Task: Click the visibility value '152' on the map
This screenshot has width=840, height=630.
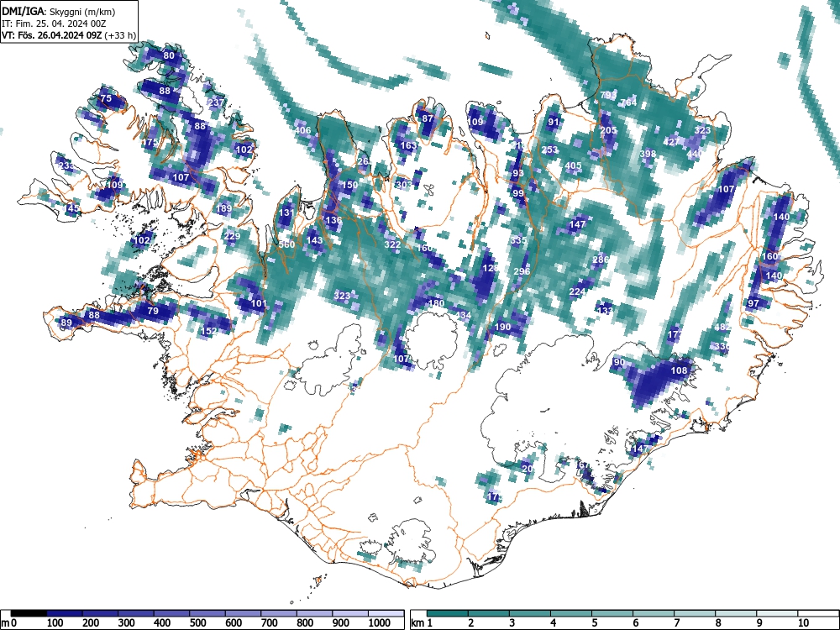Action: coord(207,331)
